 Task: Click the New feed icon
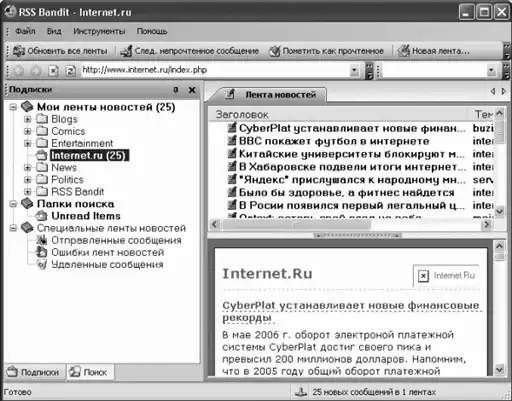[x=404, y=51]
